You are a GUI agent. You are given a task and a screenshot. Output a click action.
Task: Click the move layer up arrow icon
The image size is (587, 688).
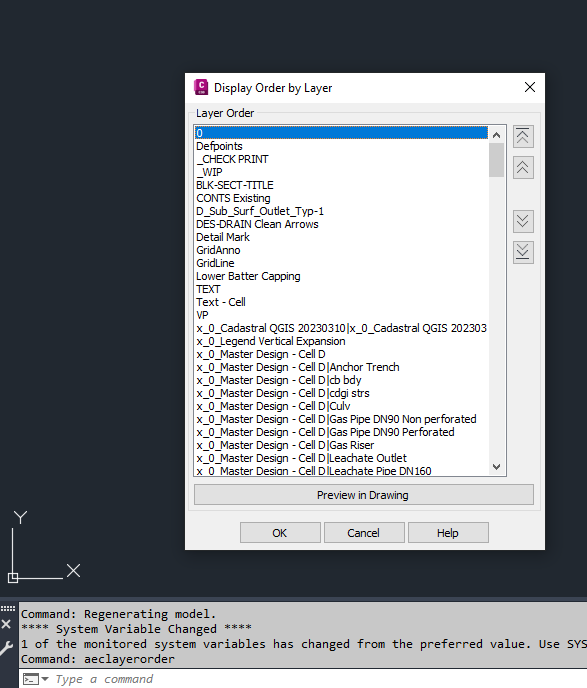(523, 168)
